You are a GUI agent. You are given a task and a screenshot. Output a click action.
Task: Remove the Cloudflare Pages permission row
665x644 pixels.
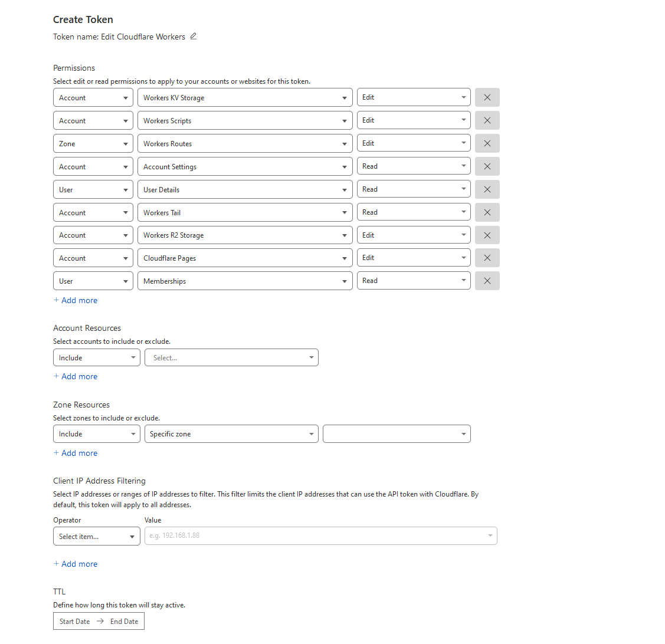point(487,258)
